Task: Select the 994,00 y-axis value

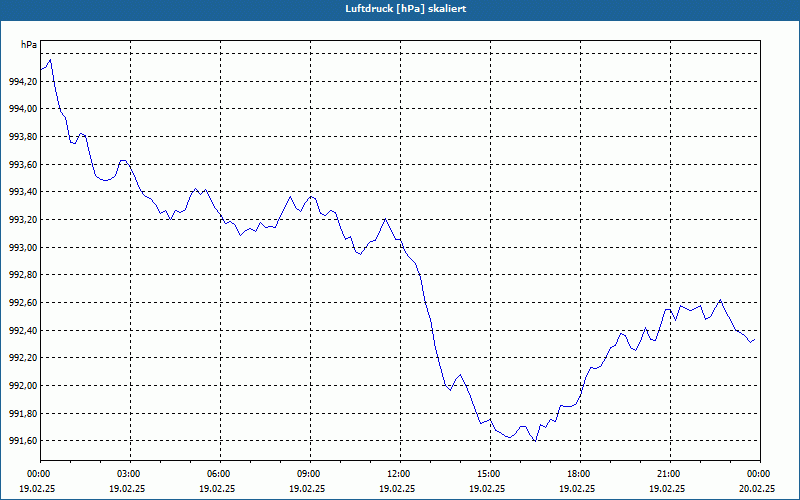Action: coord(23,109)
